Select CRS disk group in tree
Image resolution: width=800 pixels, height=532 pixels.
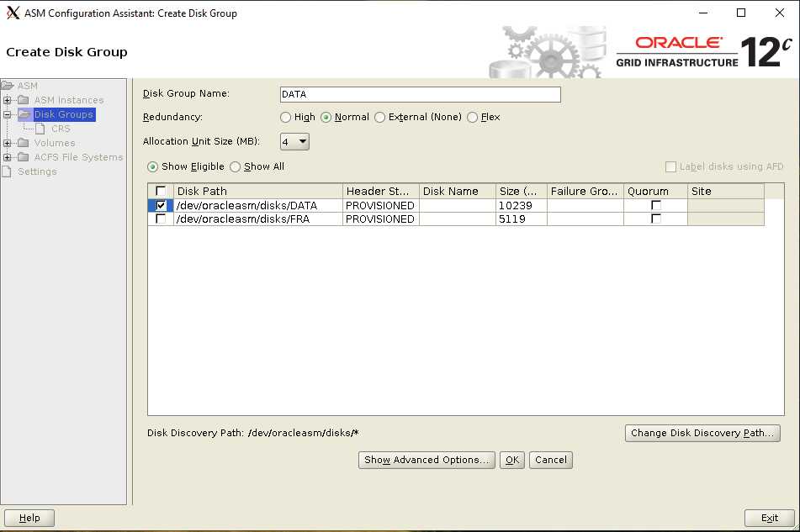[x=61, y=129]
